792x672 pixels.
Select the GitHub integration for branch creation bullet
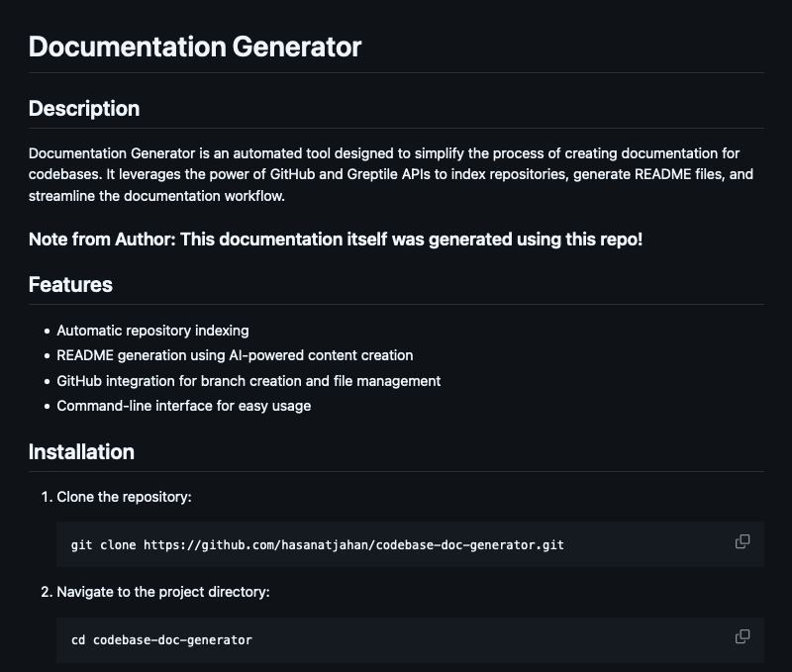click(x=248, y=381)
